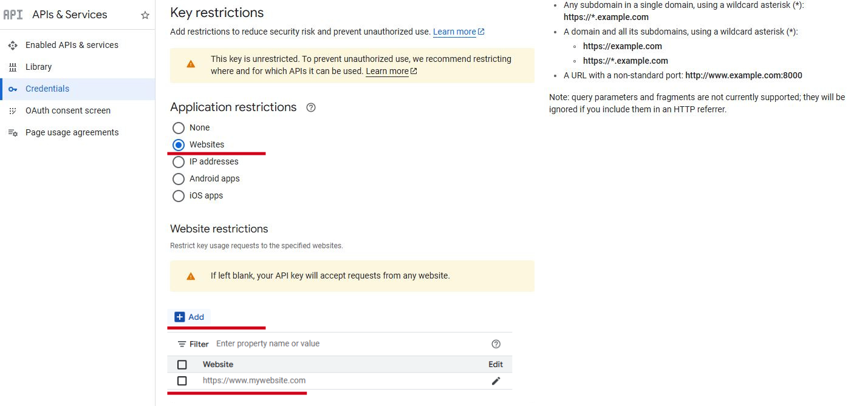Click the Filter icon above the website table
The height and width of the screenshot is (406, 868).
(x=182, y=344)
